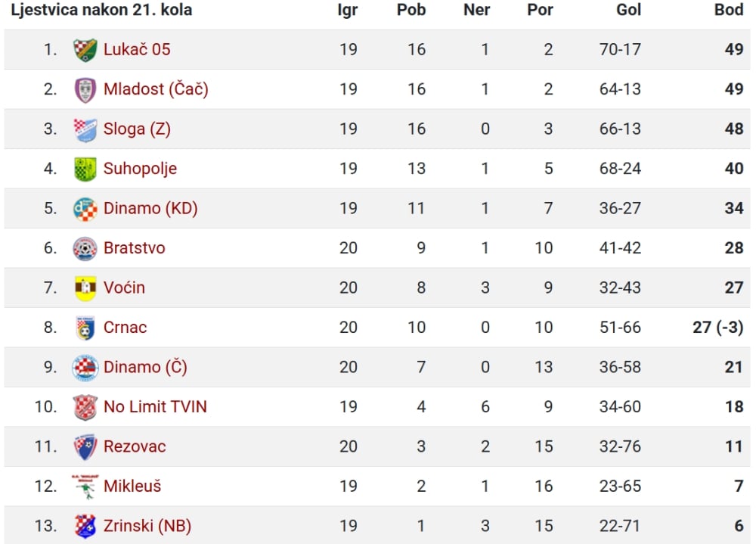Click the No Limit TVIN crest
Screen dimensions: 756x544
click(85, 407)
